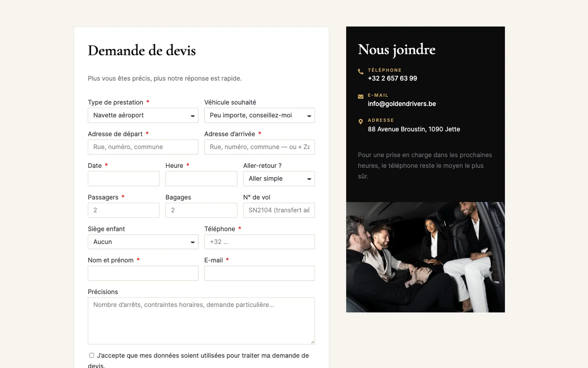Viewport: 588px width, 368px height.
Task: Click the 88 Avenue Broustin address text
Action: (x=414, y=129)
